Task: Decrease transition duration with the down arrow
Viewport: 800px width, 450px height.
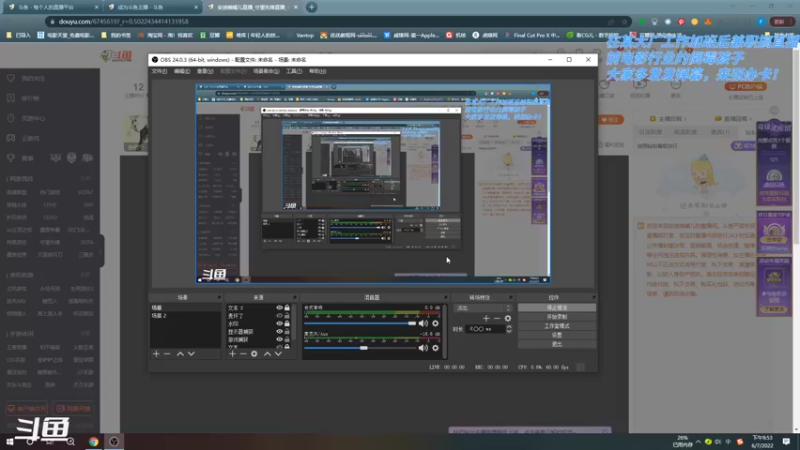Action: click(509, 332)
